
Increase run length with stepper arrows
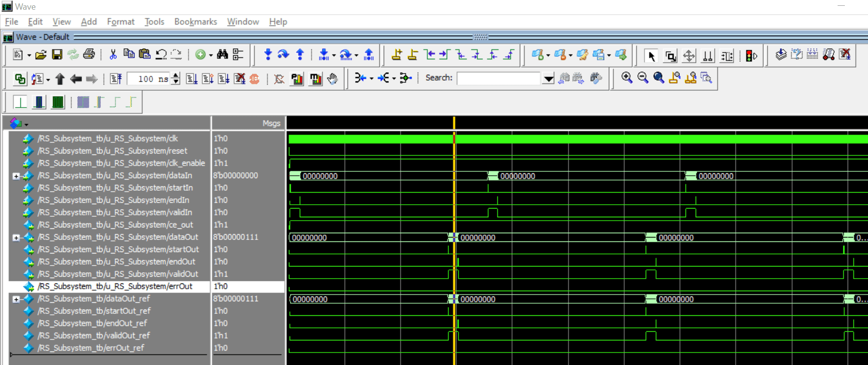pyautogui.click(x=176, y=75)
